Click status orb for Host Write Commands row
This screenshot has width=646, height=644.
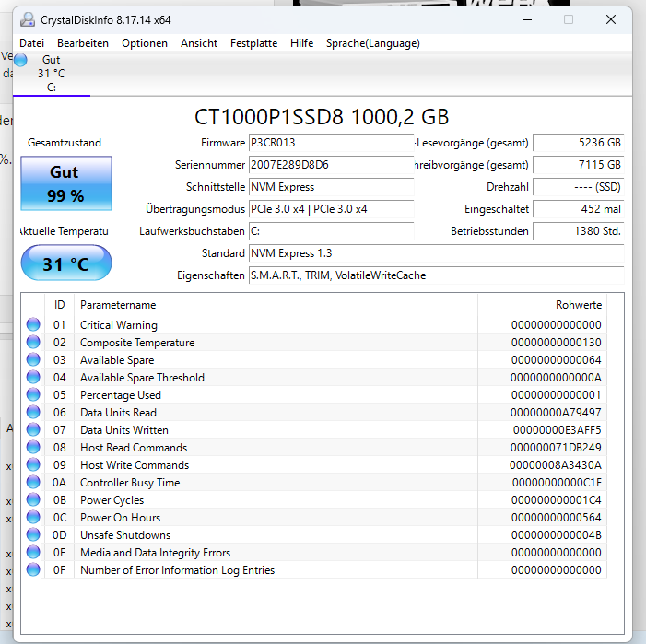click(33, 464)
